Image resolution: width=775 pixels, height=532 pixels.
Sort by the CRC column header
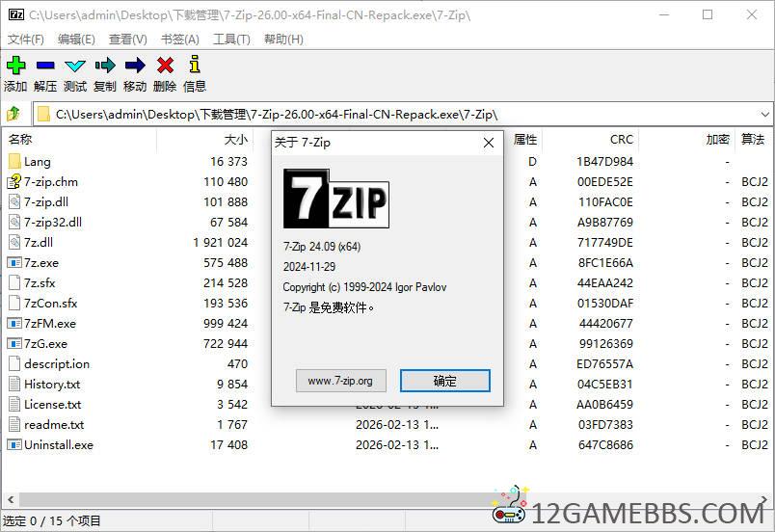coord(591,140)
